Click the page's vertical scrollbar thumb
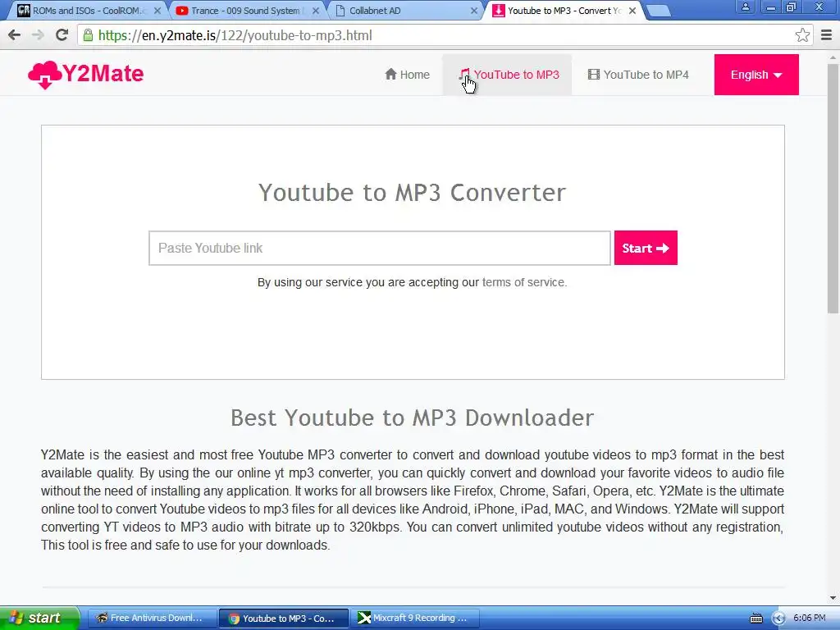This screenshot has width=840, height=630. (833, 188)
